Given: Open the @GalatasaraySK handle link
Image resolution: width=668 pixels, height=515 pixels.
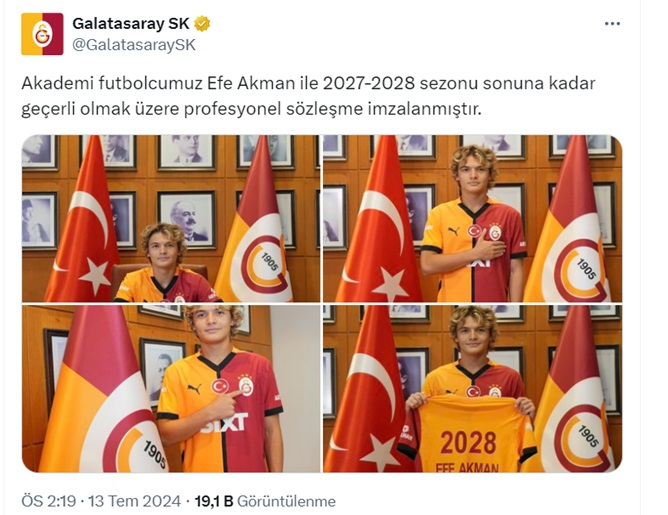Looking at the screenshot, I should tap(134, 45).
